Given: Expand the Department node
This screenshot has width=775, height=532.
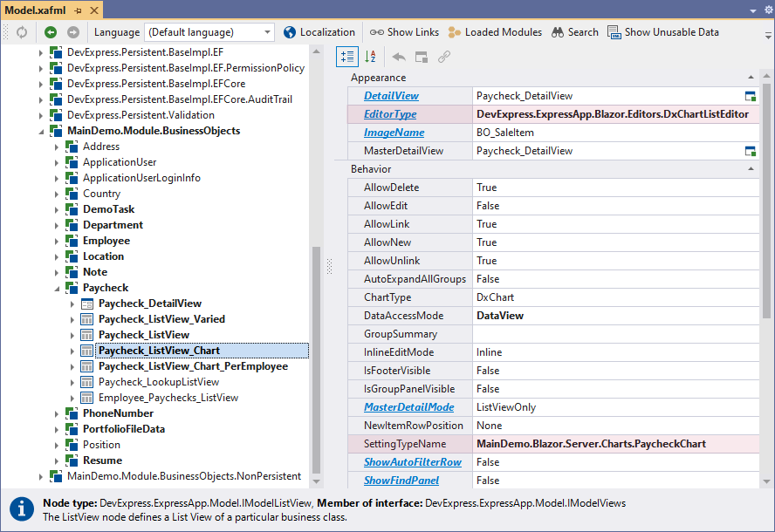Looking at the screenshot, I should click(x=57, y=225).
